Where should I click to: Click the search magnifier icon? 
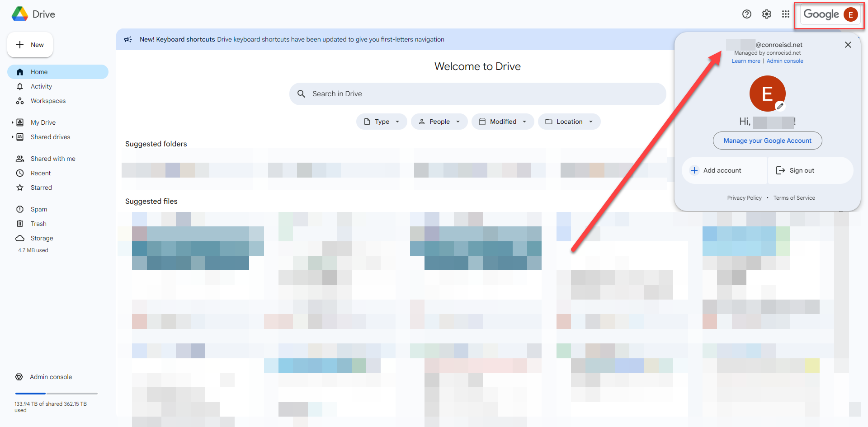[x=302, y=94]
